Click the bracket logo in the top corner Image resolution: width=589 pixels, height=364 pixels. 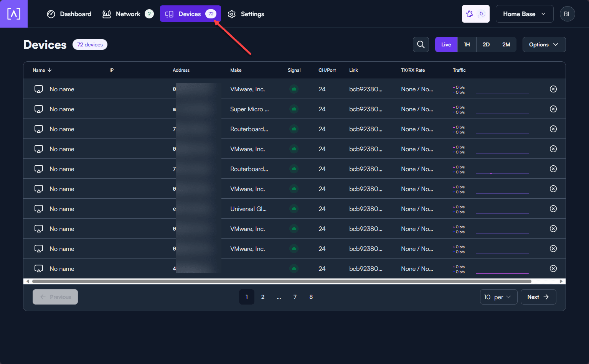pos(14,14)
